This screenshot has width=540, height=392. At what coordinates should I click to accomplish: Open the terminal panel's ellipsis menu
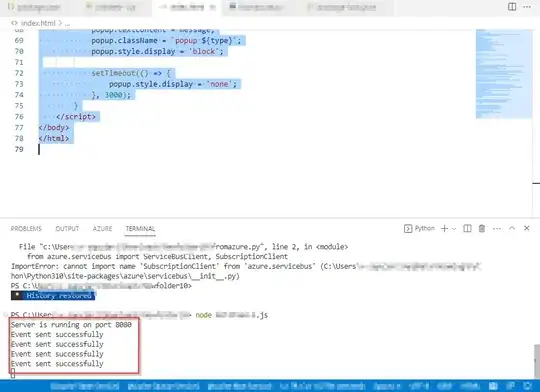(497, 229)
